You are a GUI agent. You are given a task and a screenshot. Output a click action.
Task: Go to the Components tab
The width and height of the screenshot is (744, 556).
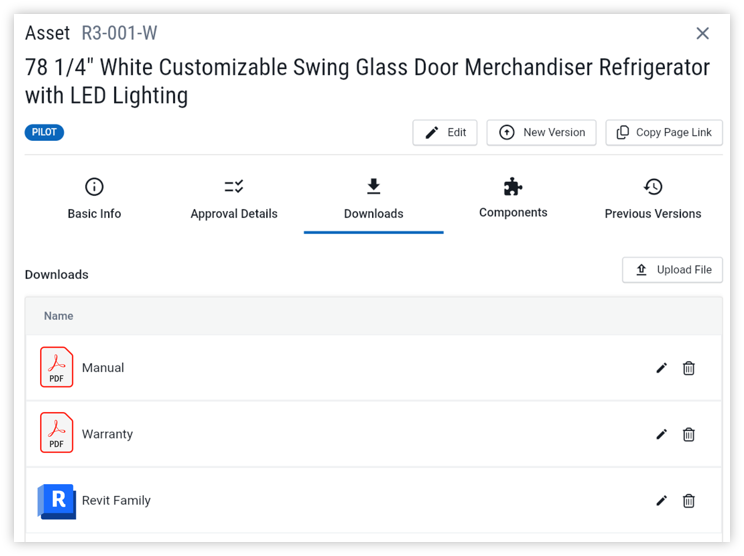(513, 198)
